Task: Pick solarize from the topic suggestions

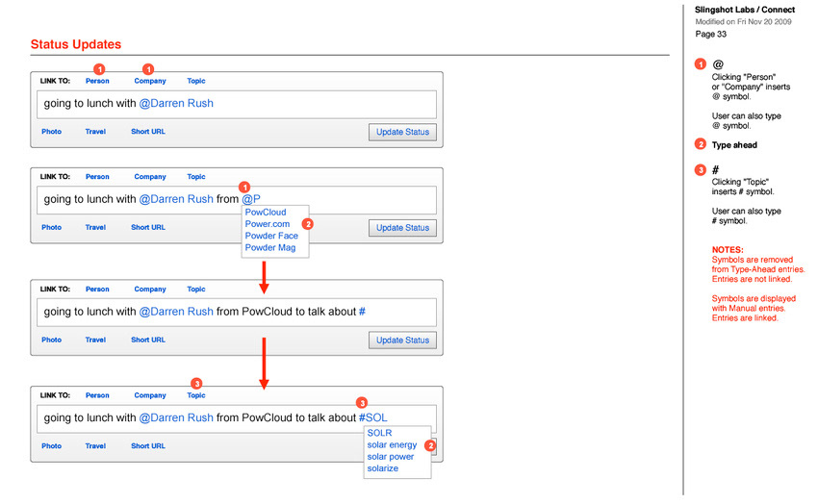Action: coord(382,468)
